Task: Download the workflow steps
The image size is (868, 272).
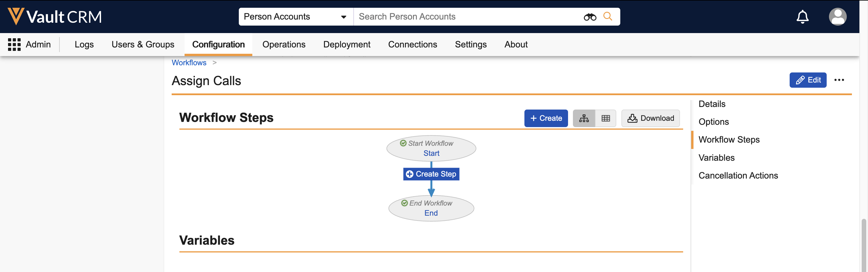Action: click(x=650, y=118)
